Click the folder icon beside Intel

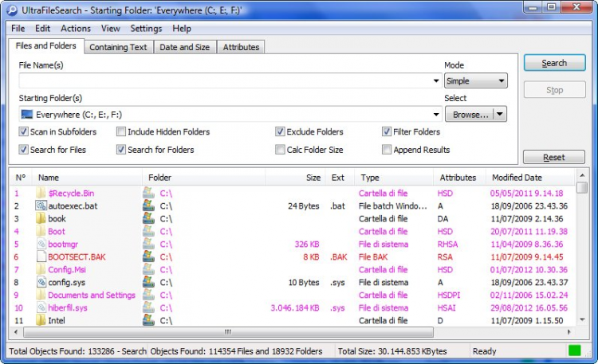tap(41, 320)
